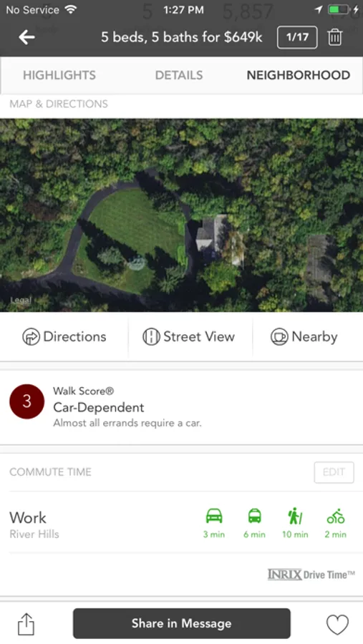Show Nearby places

coord(304,337)
